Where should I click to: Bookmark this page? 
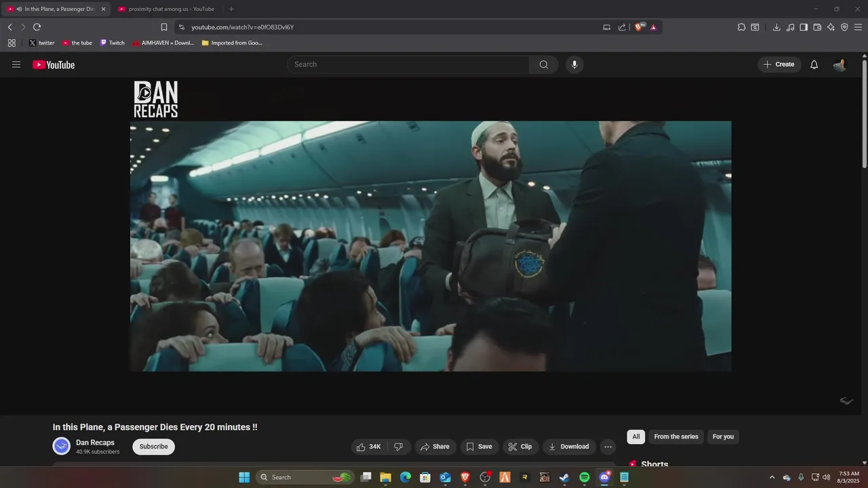coord(164,27)
